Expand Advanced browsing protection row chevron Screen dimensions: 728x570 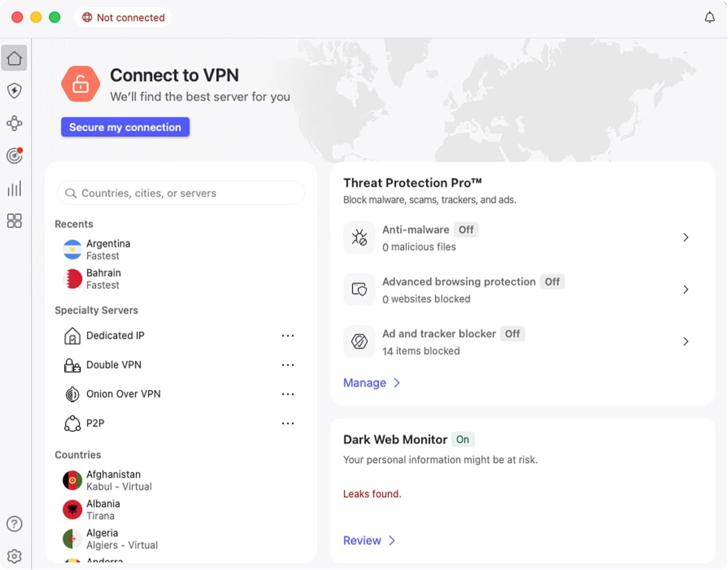pyautogui.click(x=686, y=289)
